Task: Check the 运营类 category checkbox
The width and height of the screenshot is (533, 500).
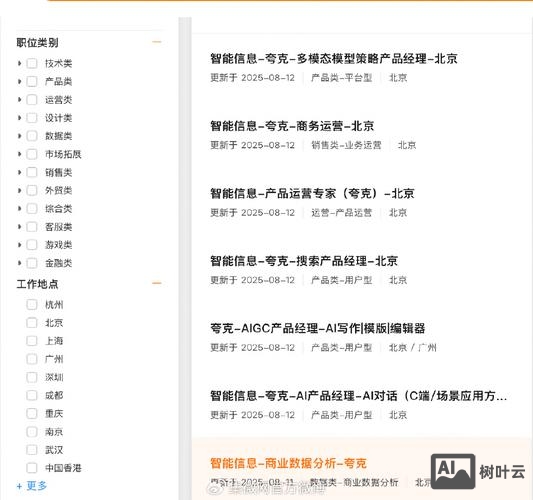Action: pos(32,100)
